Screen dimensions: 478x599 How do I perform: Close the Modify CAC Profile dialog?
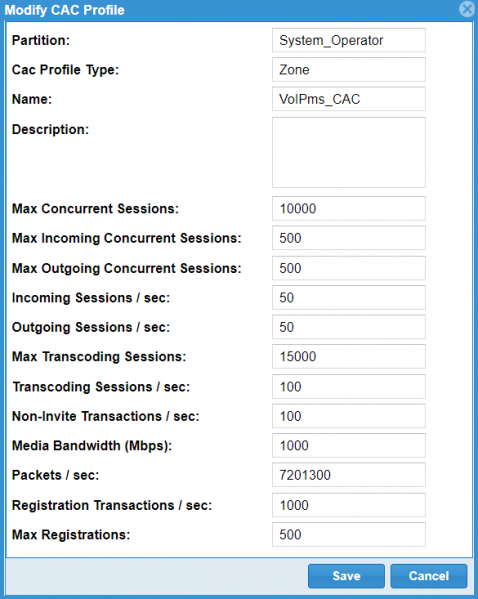467,9
